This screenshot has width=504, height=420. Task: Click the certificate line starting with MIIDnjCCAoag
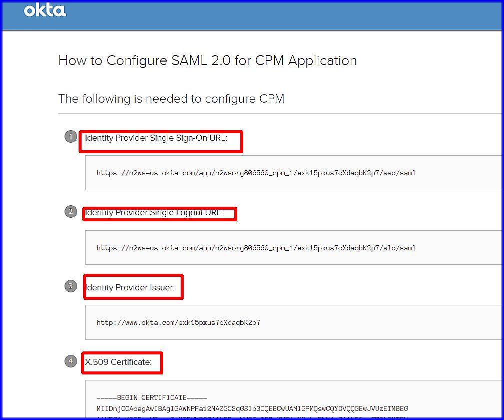(252, 408)
